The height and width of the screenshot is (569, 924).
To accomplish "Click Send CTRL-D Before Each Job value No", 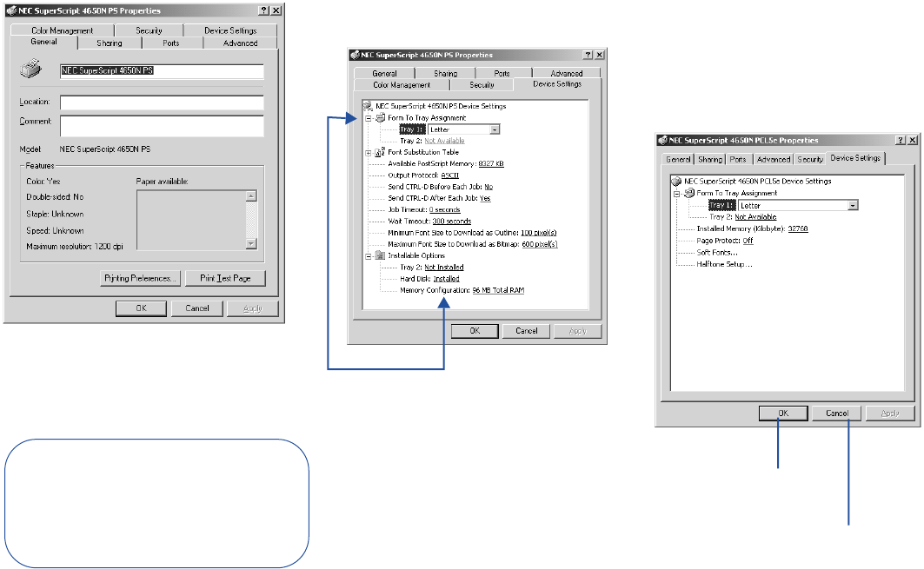I will pos(489,187).
